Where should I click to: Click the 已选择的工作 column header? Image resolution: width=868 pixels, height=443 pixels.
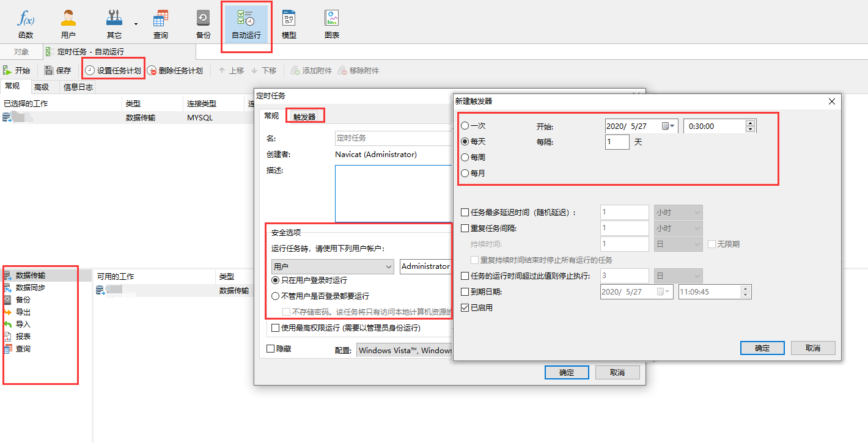pos(61,103)
